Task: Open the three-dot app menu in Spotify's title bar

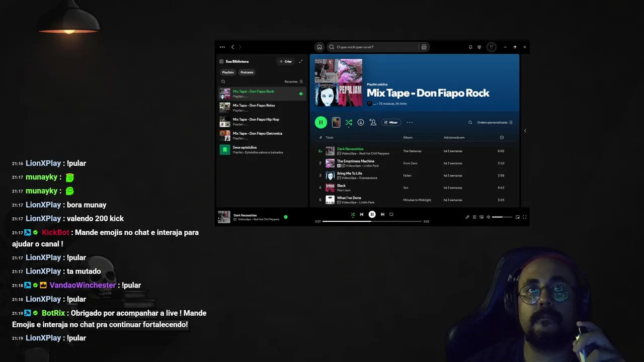Action: point(222,47)
